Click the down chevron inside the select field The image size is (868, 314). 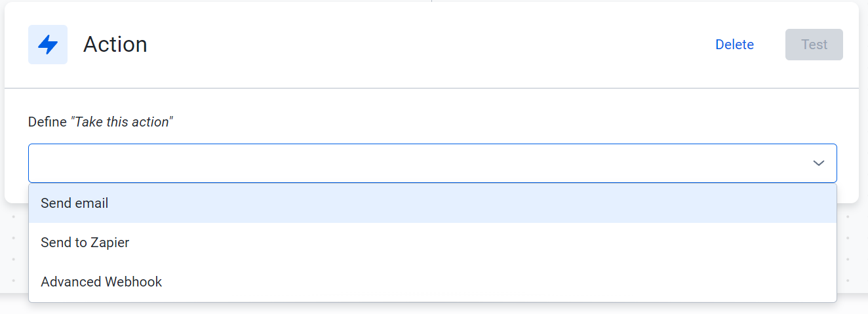(818, 163)
